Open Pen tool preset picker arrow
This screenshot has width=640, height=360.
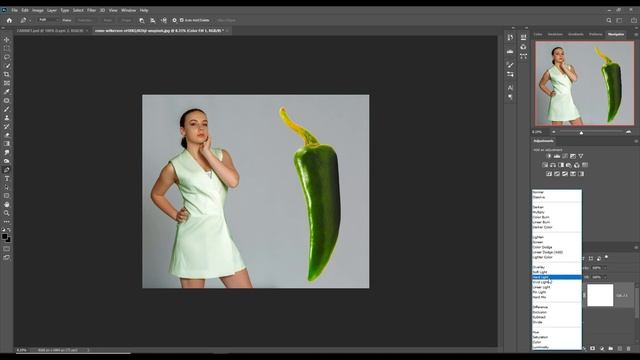click(x=30, y=20)
